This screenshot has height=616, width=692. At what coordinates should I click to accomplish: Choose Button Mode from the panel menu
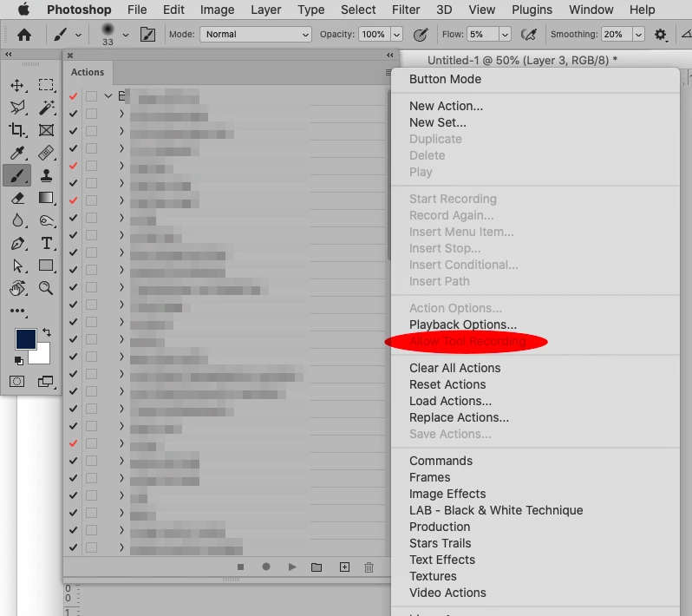tap(446, 79)
